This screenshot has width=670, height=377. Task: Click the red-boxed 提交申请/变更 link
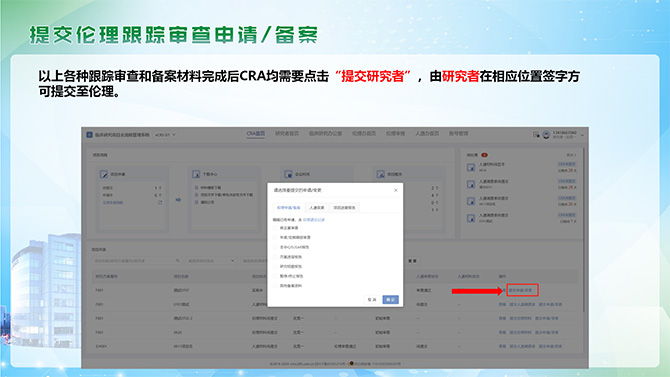522,290
